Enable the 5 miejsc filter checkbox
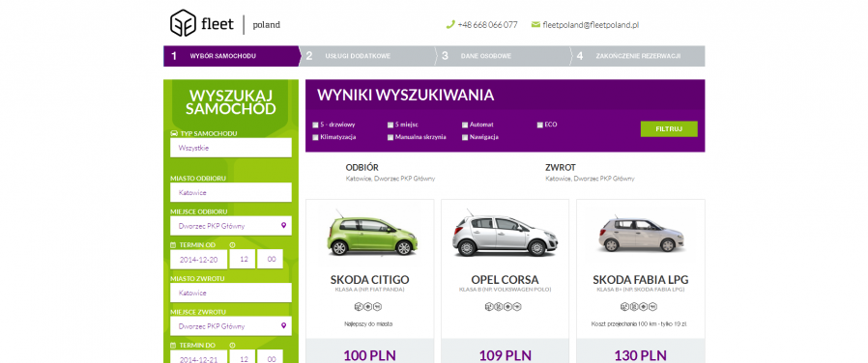This screenshot has width=868, height=363. (391, 125)
